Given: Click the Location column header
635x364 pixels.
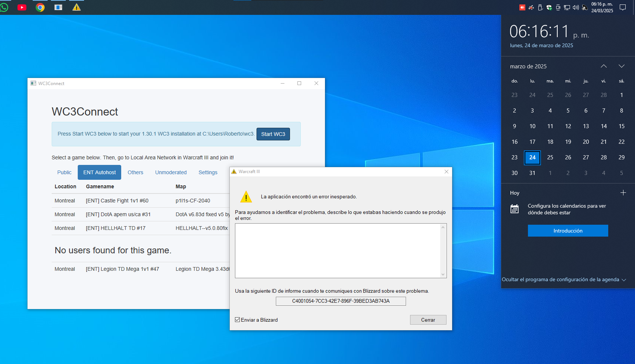Looking at the screenshot, I should [65, 186].
